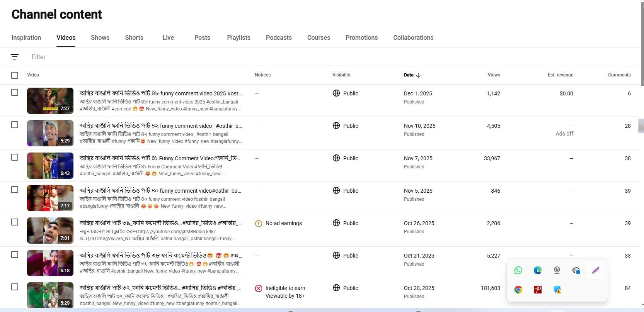The image size is (644, 312).
Task: Open the 7:17 video thumbnail
Action: pyautogui.click(x=50, y=198)
